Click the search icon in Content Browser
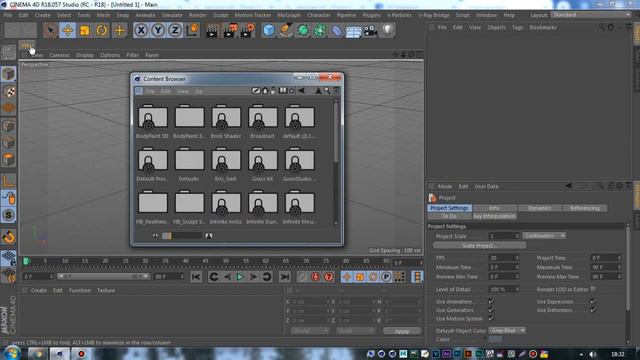Image resolution: width=640 pixels, height=360 pixels. [x=327, y=91]
